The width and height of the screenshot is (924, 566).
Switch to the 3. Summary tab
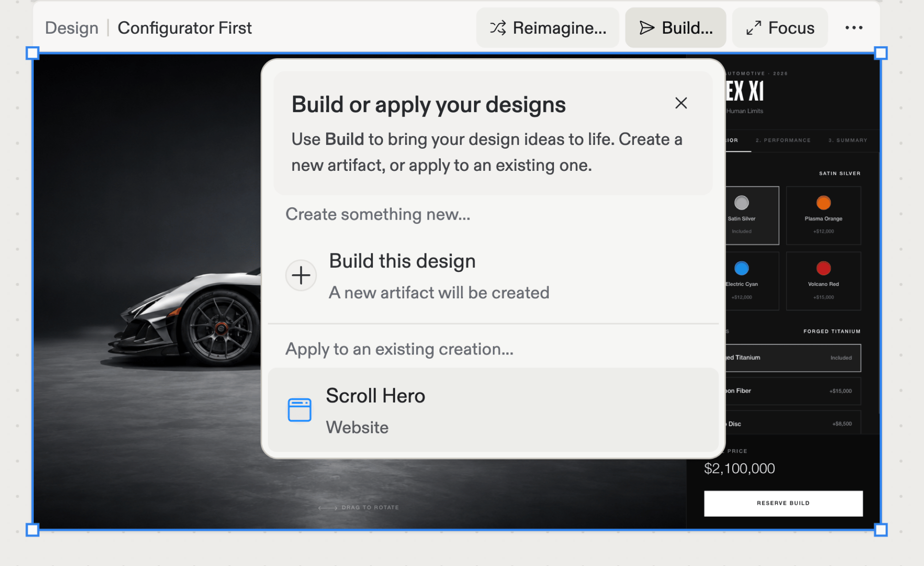(848, 140)
